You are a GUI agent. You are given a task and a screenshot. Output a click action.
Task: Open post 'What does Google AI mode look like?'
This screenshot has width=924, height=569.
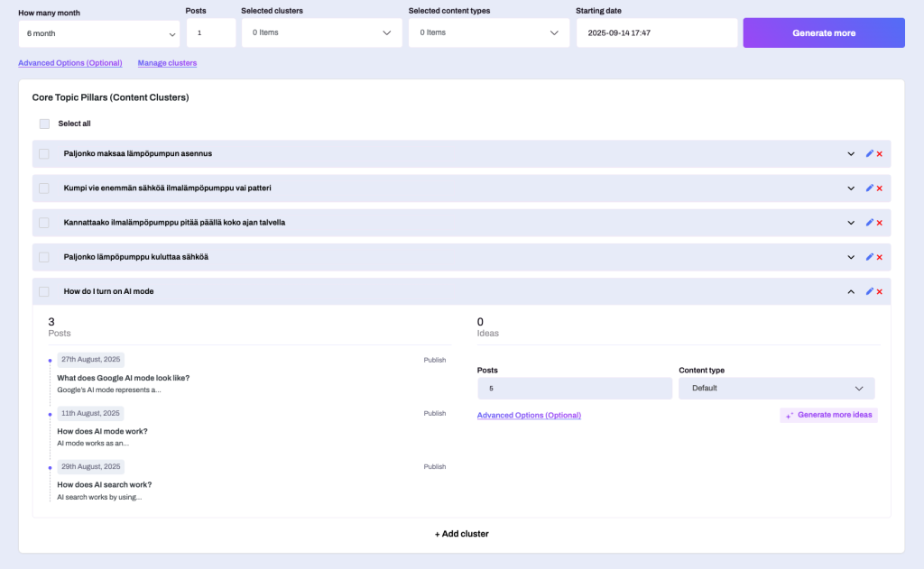click(x=123, y=378)
